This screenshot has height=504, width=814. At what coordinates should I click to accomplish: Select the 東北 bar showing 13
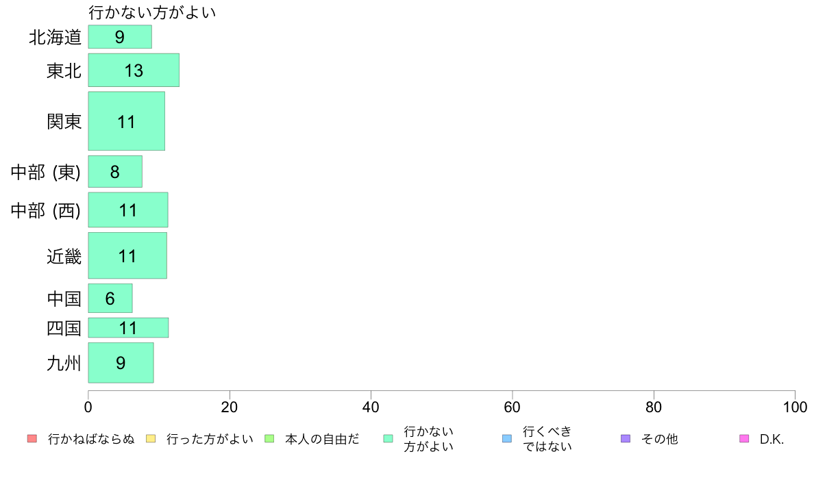tap(134, 70)
